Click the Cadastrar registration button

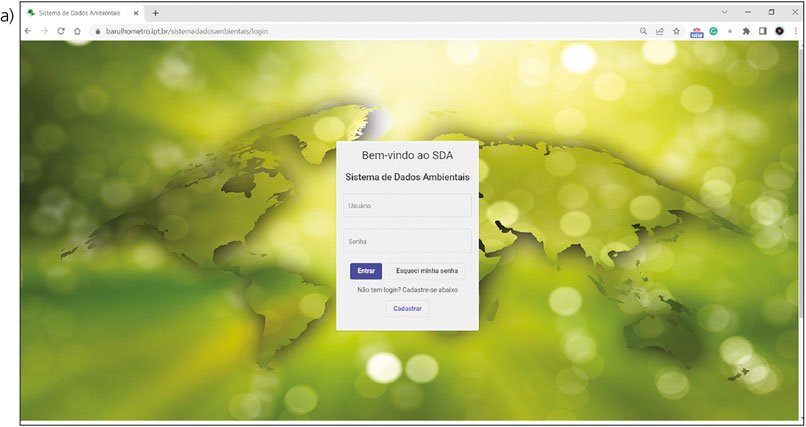pyautogui.click(x=407, y=309)
